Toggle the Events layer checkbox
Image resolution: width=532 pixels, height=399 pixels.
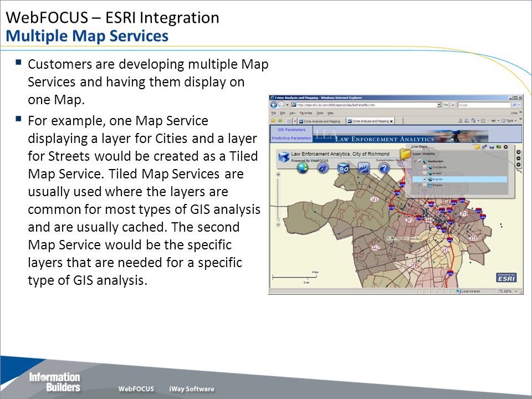425,179
